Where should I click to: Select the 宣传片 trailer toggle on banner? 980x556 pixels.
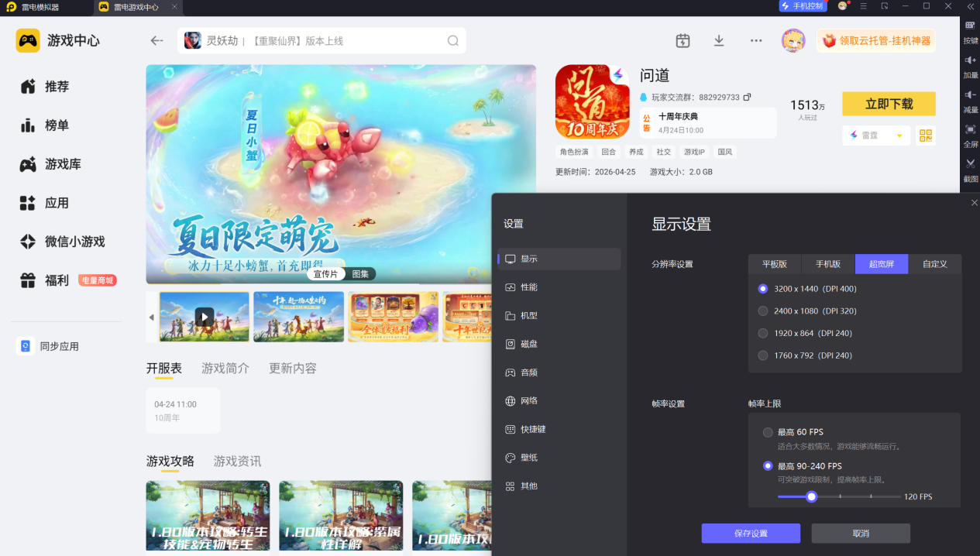click(325, 274)
